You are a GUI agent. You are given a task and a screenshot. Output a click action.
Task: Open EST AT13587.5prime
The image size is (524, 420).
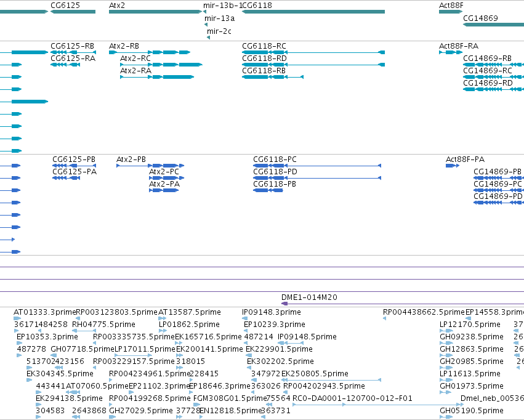click(x=190, y=312)
